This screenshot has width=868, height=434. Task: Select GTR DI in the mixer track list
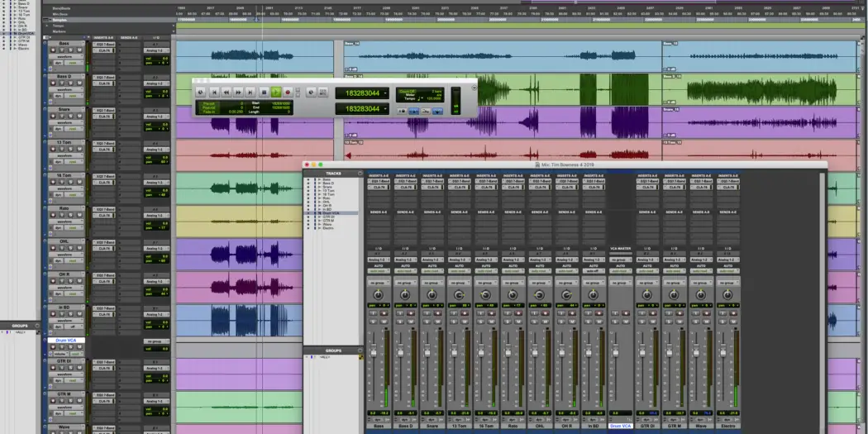pyautogui.click(x=327, y=217)
